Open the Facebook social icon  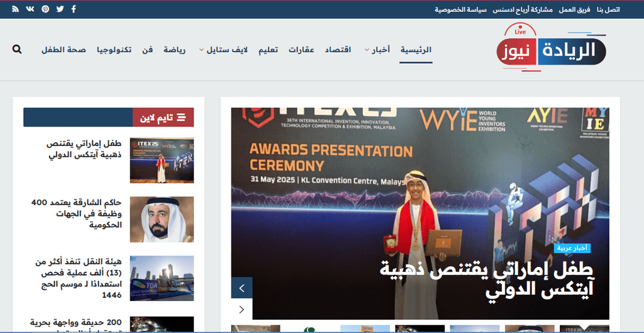[74, 9]
